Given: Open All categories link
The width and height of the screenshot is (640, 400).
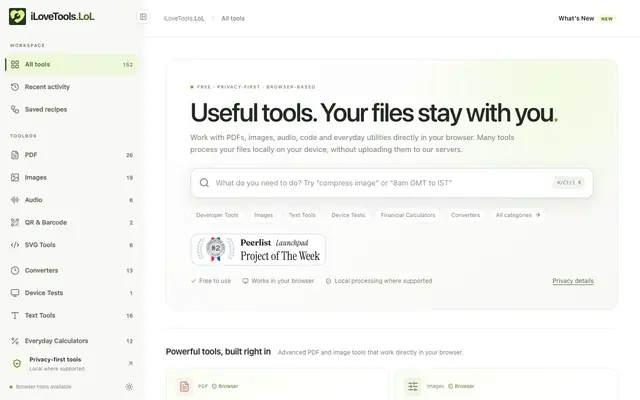Looking at the screenshot, I should tap(518, 215).
